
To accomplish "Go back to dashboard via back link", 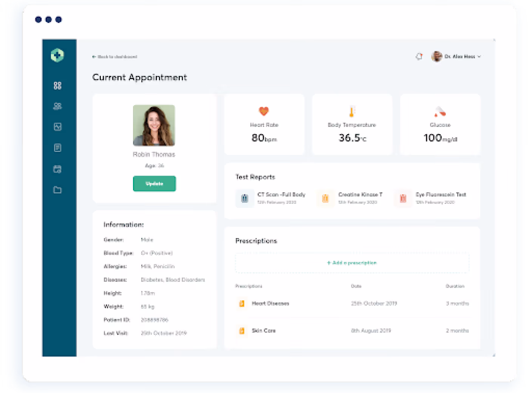I will pos(114,57).
